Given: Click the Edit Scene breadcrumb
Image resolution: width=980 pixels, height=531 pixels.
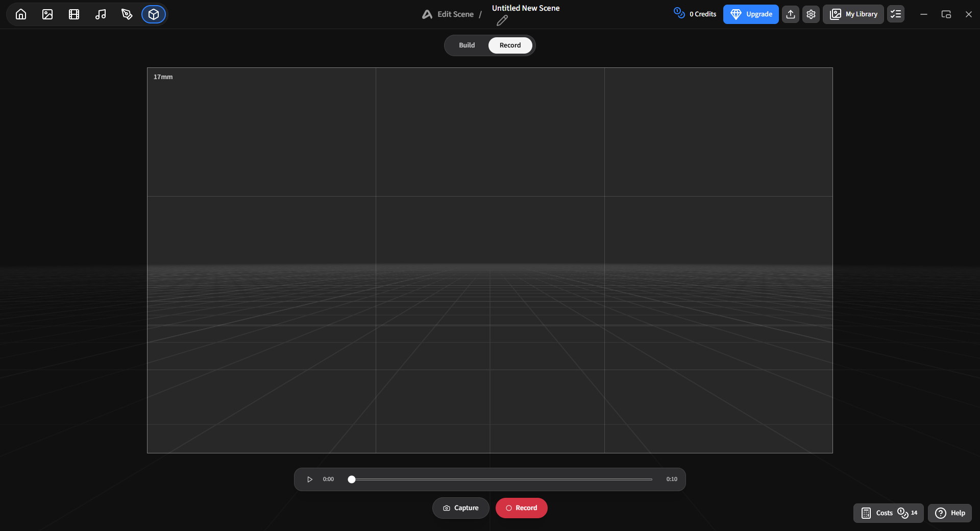Looking at the screenshot, I should [455, 14].
